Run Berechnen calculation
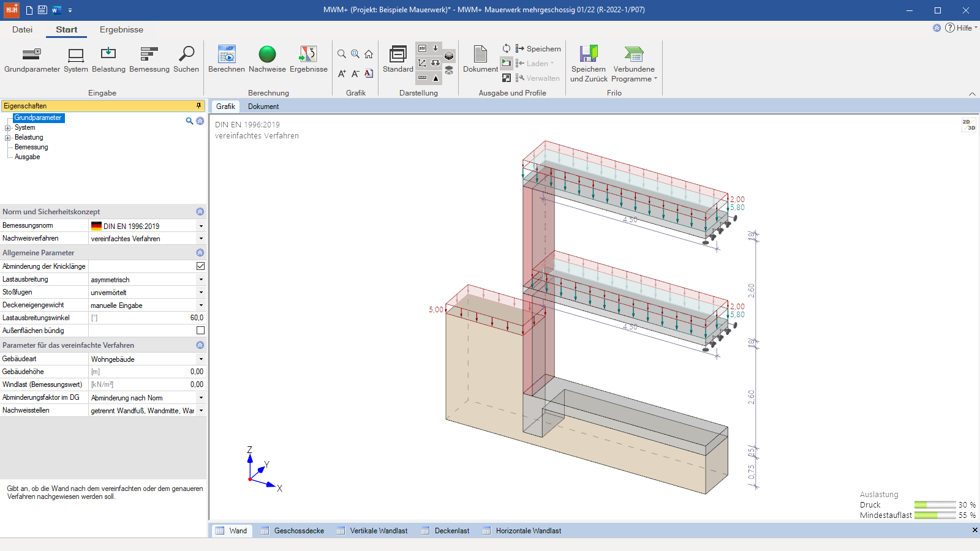Screen dimensions: 980x551 point(227,60)
